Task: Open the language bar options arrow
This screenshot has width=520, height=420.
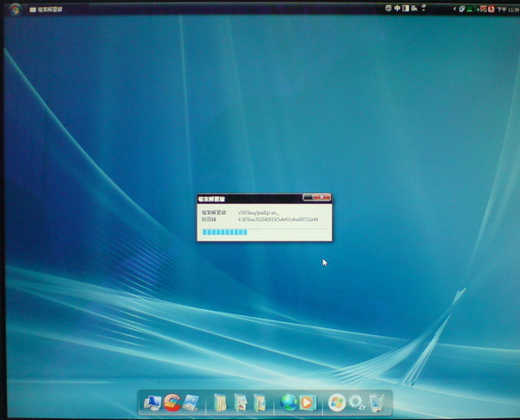Action: pos(424,10)
